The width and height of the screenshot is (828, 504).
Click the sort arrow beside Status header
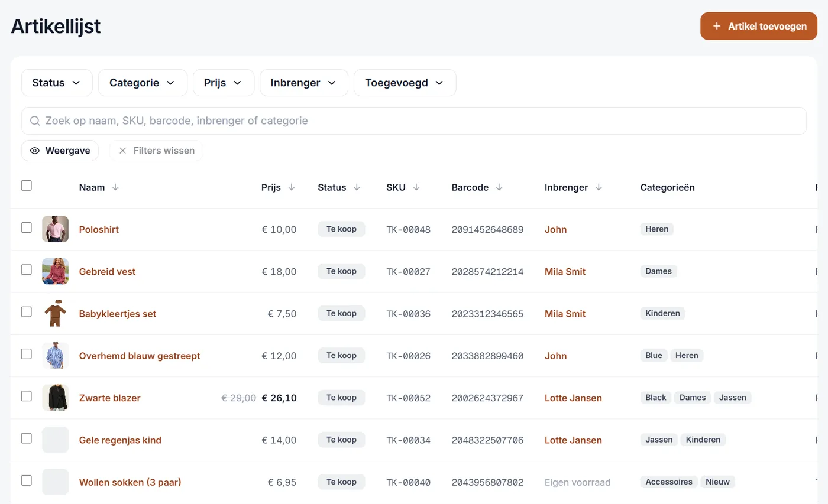[x=357, y=187]
